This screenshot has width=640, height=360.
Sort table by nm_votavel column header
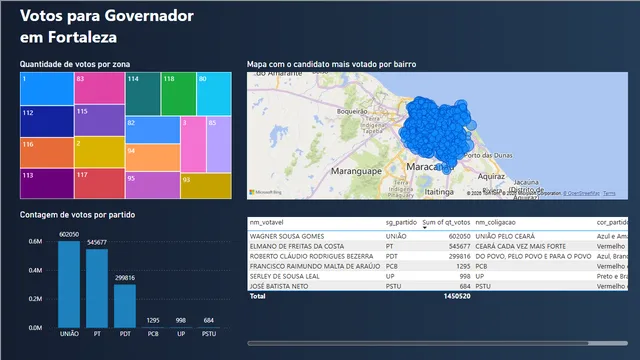pyautogui.click(x=267, y=222)
